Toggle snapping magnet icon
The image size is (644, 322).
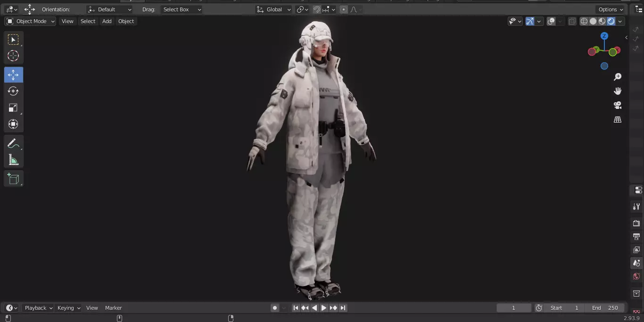pos(317,9)
